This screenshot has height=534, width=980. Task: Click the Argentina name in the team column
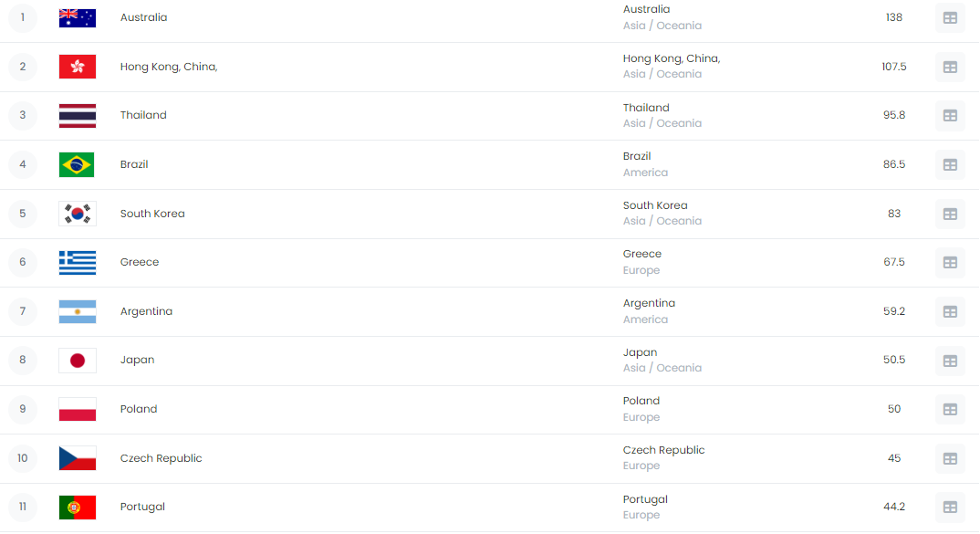tap(146, 311)
